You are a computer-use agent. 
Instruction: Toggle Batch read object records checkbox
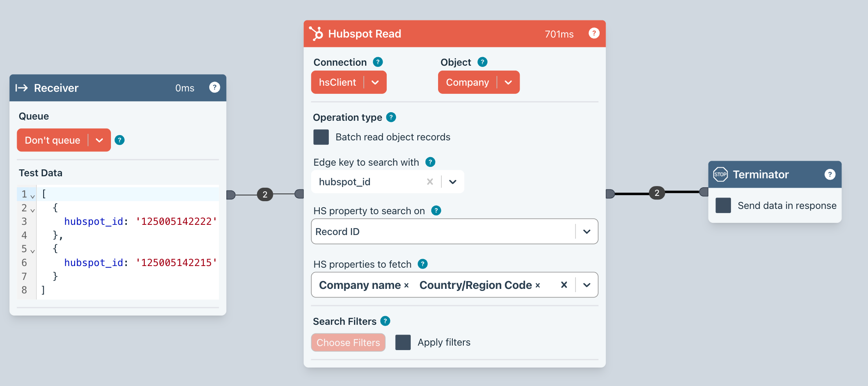tap(321, 137)
